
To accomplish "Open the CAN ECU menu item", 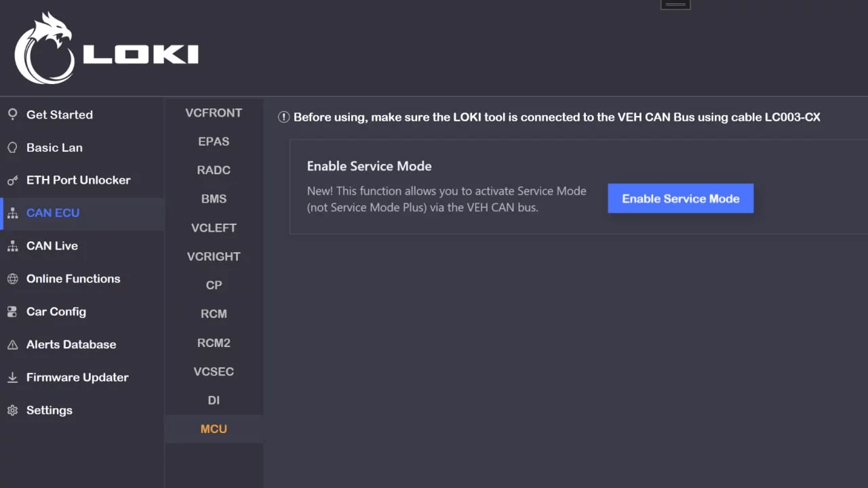I will click(53, 213).
